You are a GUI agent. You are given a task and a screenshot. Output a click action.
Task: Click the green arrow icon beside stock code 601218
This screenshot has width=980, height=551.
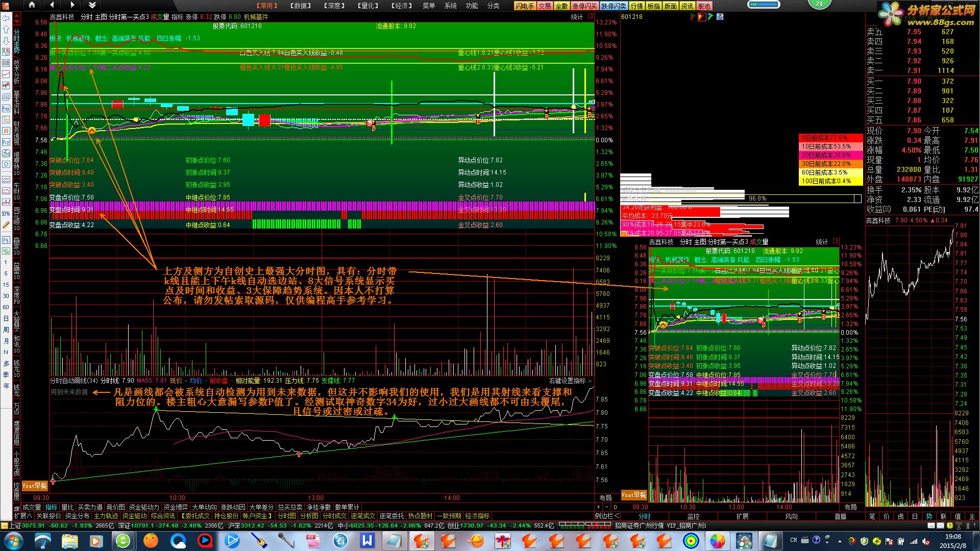[711, 17]
